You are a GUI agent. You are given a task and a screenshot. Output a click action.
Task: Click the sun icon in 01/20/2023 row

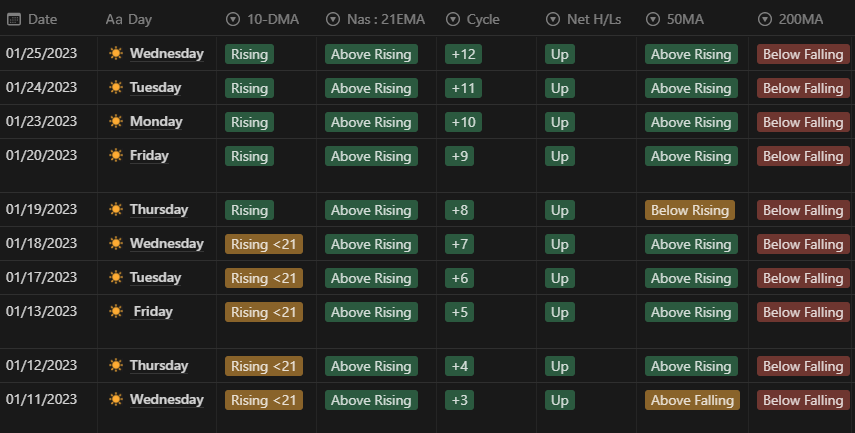click(116, 155)
